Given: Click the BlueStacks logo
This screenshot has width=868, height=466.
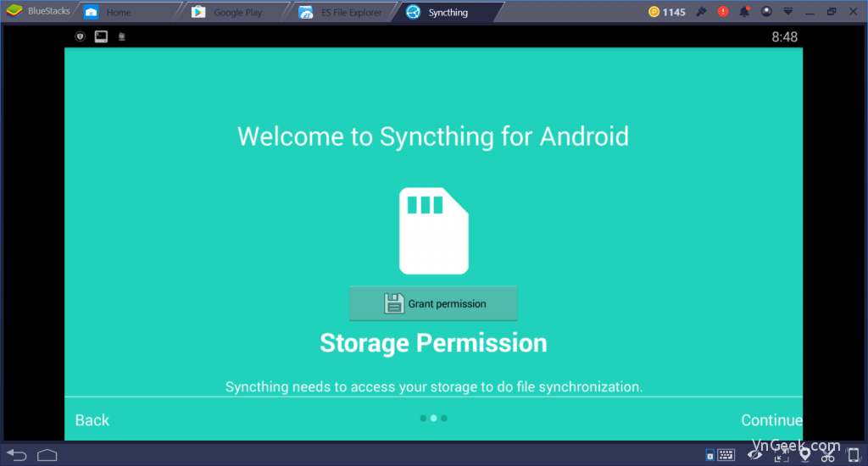Looking at the screenshot, I should coord(14,11).
